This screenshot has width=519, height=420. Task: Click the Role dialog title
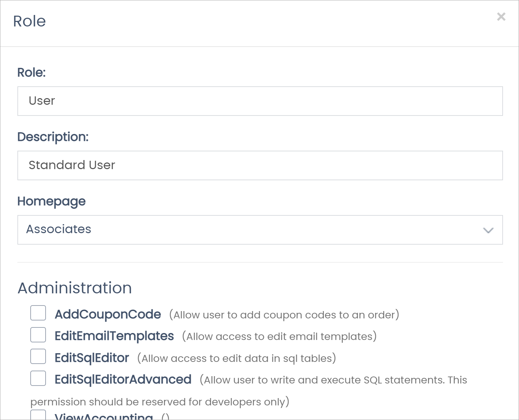tap(29, 21)
